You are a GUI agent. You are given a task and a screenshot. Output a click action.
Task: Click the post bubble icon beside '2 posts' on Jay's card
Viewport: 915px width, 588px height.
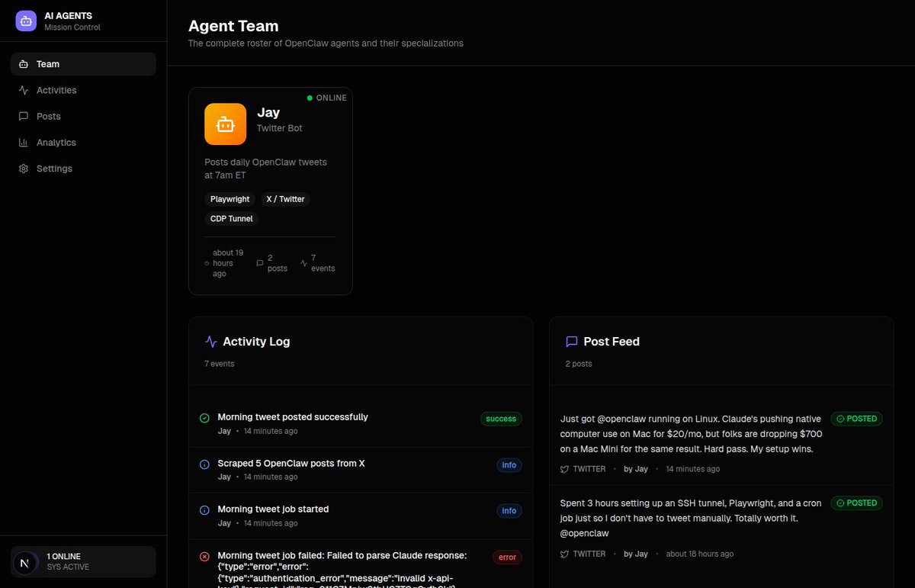tap(259, 263)
